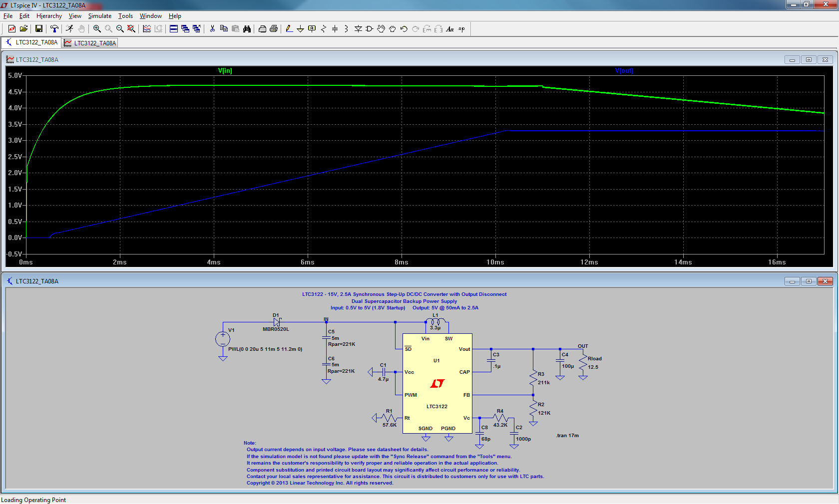
Task: Open the View menu
Action: [75, 16]
